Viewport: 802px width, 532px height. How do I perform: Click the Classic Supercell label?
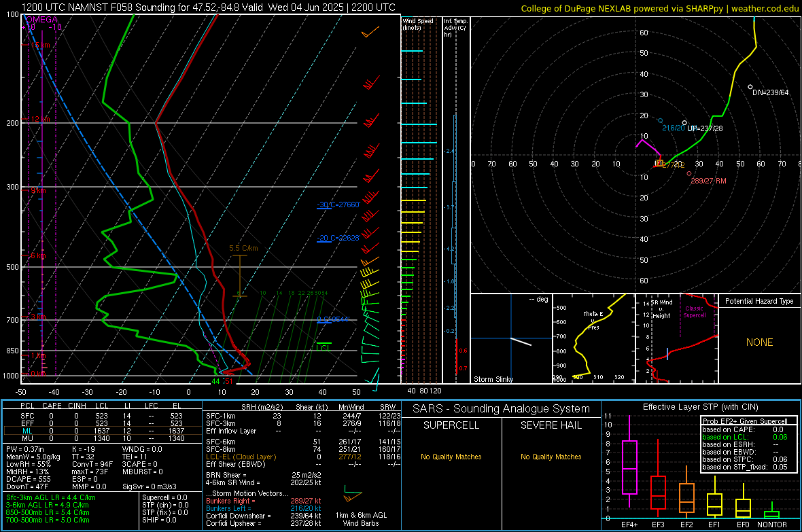pos(694,312)
